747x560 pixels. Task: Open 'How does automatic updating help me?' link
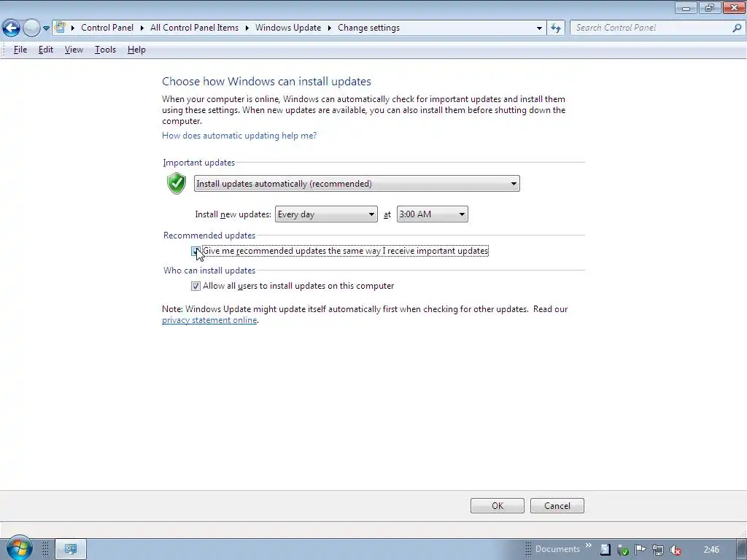pos(239,136)
